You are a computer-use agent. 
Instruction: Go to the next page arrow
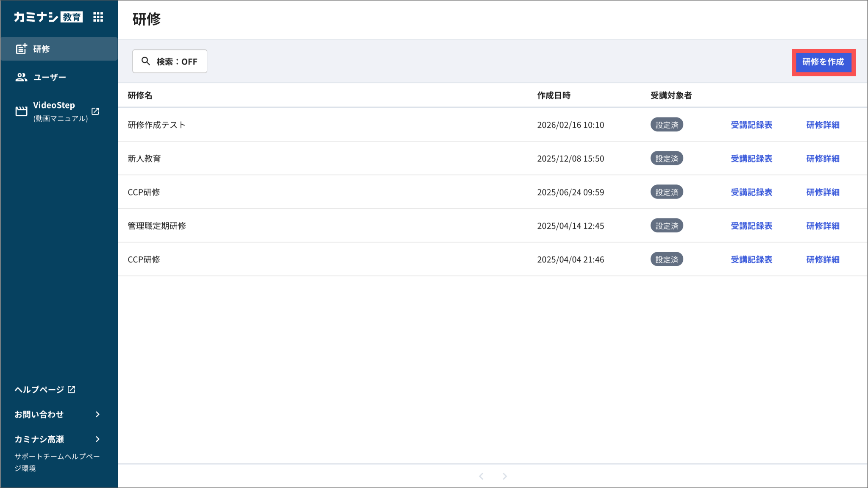pyautogui.click(x=504, y=476)
